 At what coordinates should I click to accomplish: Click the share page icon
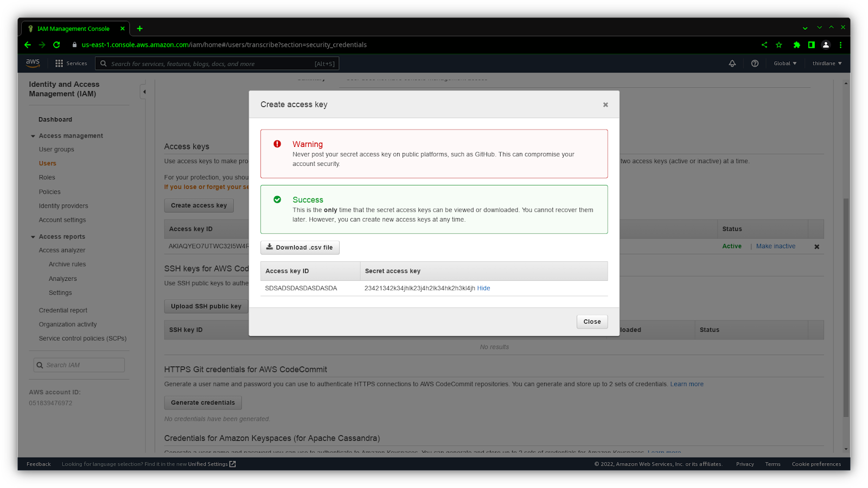click(x=764, y=45)
